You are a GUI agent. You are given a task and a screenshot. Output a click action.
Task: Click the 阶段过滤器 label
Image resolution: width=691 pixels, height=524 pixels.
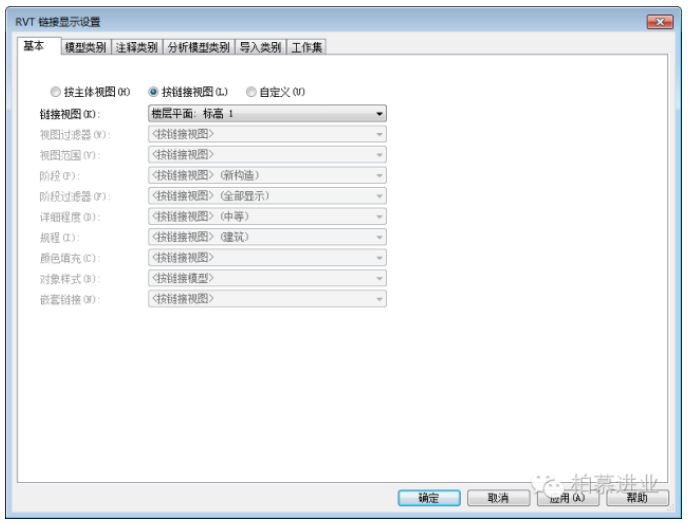75,197
